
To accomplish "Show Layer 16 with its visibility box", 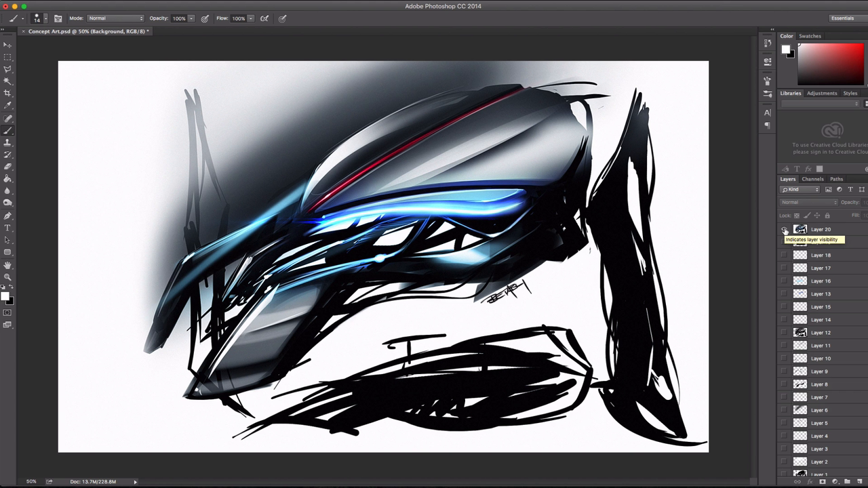I will pyautogui.click(x=785, y=281).
